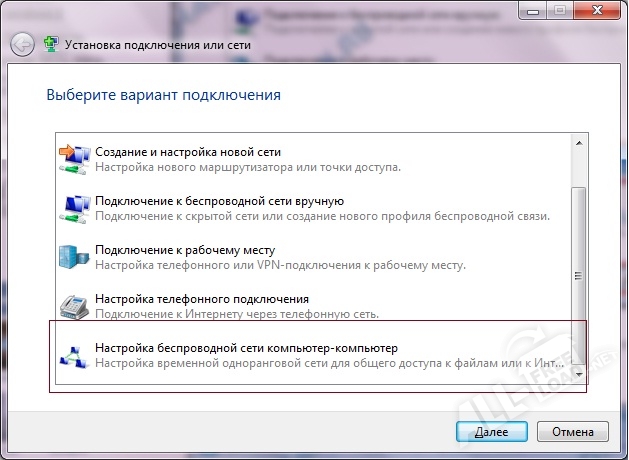Click description 'Подключение к Интернету через телефонную сеть'
Screen dimensions: 629x460
(237, 314)
